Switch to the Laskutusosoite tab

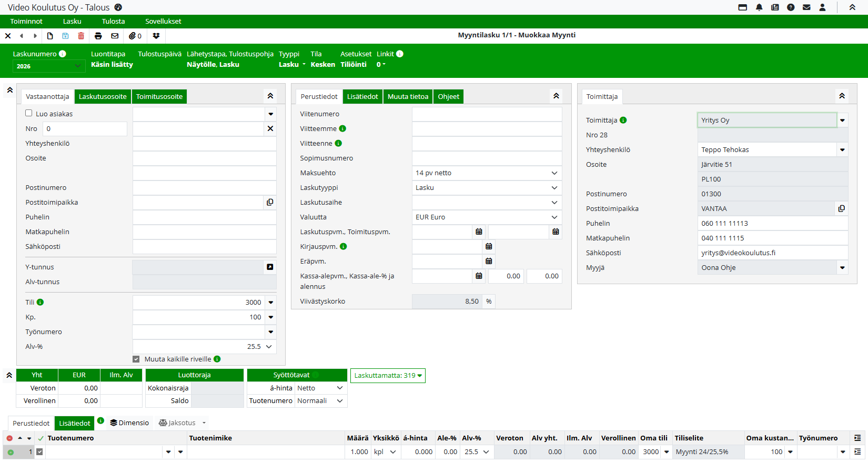click(103, 96)
